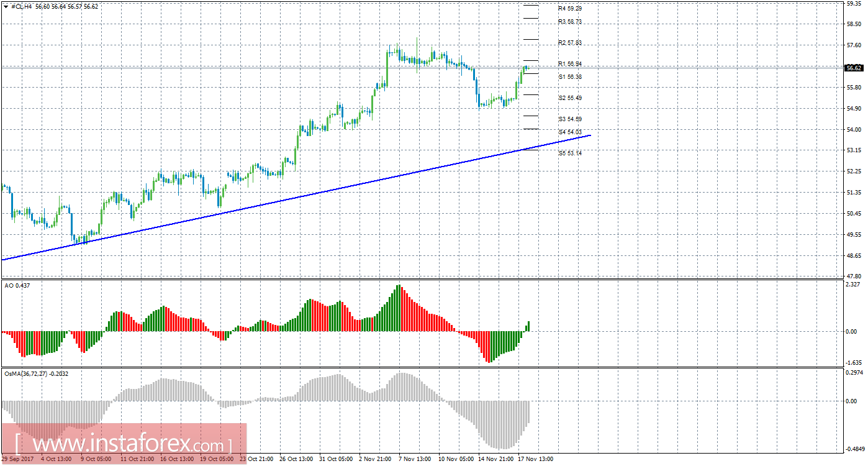Click 49.55 on the price axis
The image size is (868, 466).
pos(854,235)
